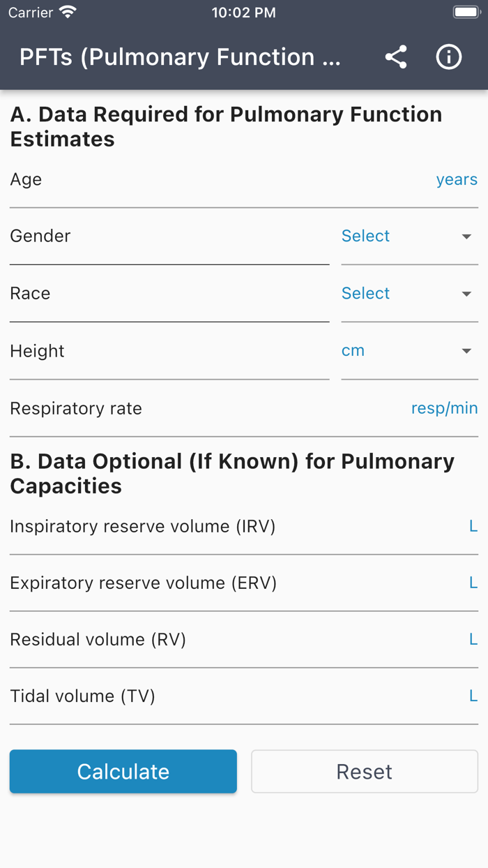
Task: Expand the chevron next to Gender Select
Action: pyautogui.click(x=466, y=237)
